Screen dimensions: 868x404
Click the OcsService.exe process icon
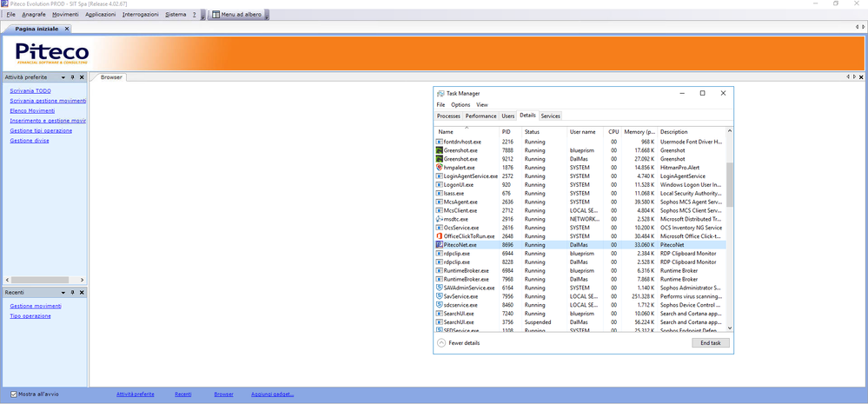pyautogui.click(x=440, y=228)
